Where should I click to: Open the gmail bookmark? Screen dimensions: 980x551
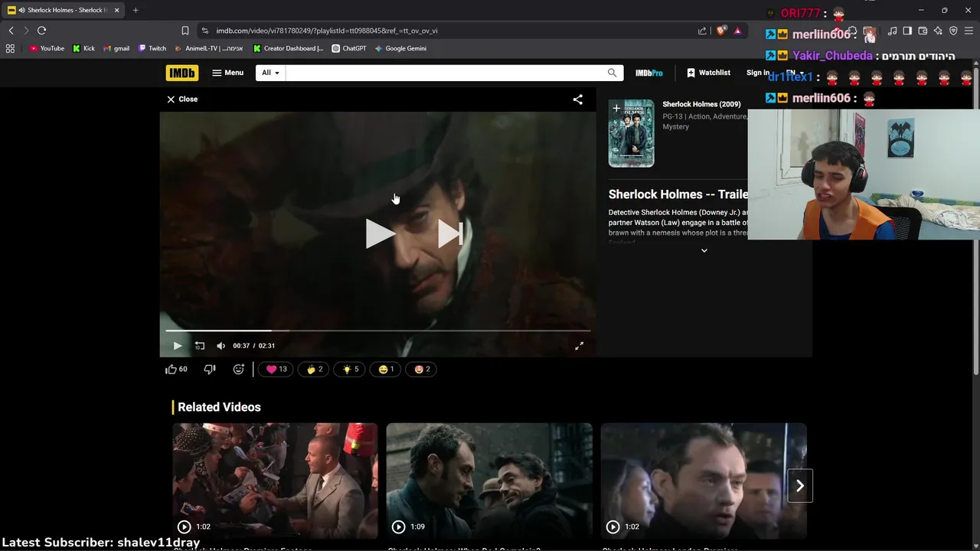tap(116, 48)
